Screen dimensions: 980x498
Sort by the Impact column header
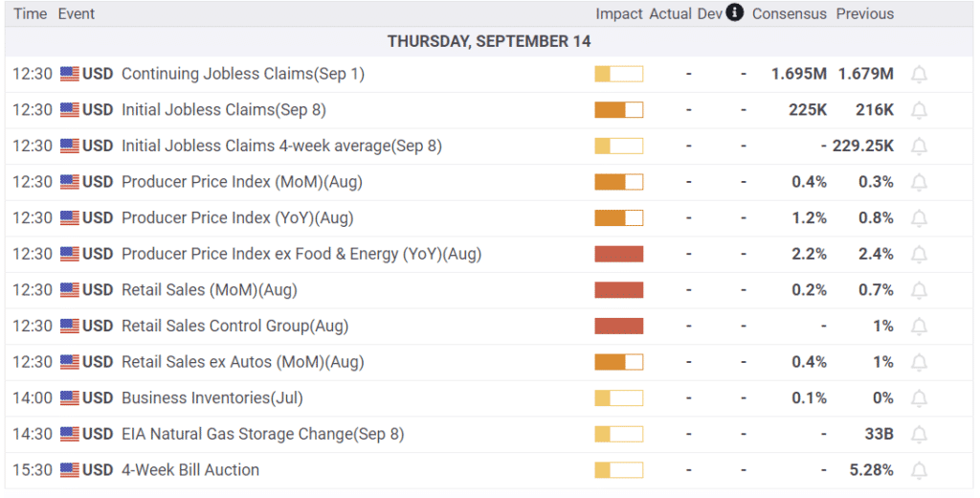pos(619,13)
